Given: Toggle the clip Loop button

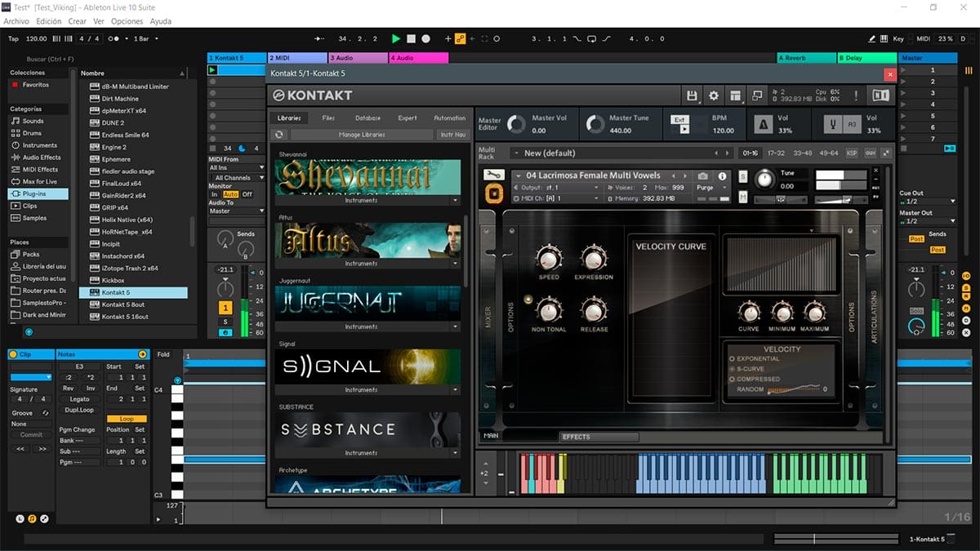Looking at the screenshot, I should point(127,419).
